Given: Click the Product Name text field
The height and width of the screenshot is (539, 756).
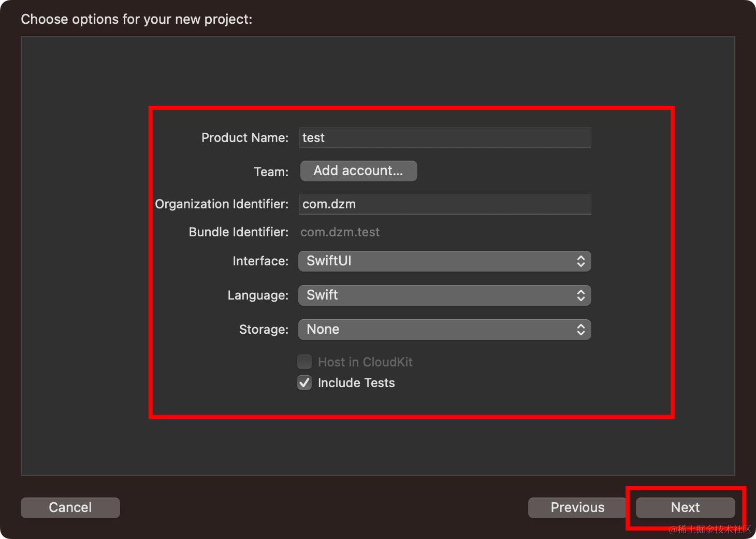Looking at the screenshot, I should [445, 138].
